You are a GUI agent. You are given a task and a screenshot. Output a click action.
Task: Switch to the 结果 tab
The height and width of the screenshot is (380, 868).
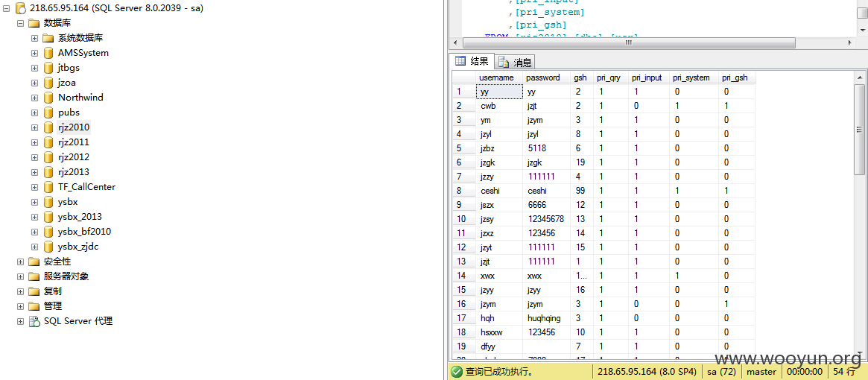(x=471, y=62)
